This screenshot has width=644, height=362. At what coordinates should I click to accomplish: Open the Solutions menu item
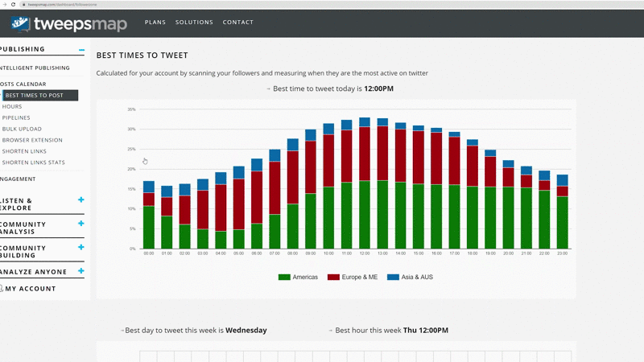[x=194, y=23]
